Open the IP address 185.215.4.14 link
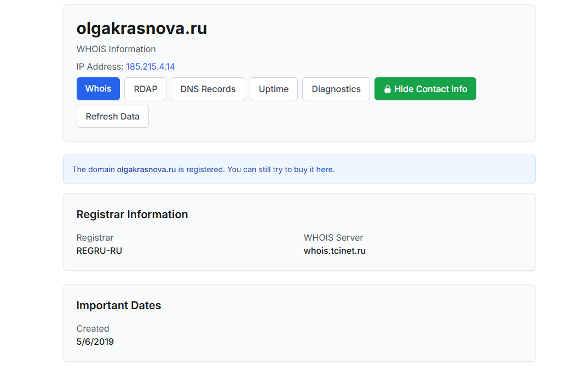The image size is (588, 370). click(151, 66)
